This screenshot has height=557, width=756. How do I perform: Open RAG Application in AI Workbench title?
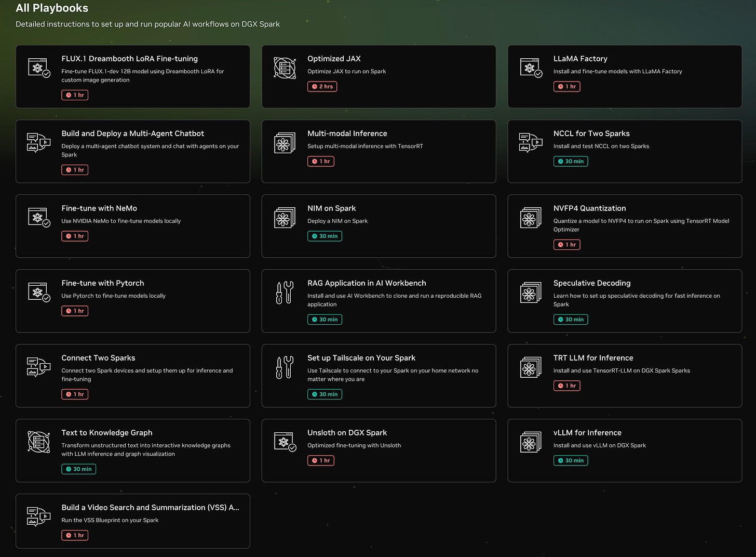coord(367,283)
